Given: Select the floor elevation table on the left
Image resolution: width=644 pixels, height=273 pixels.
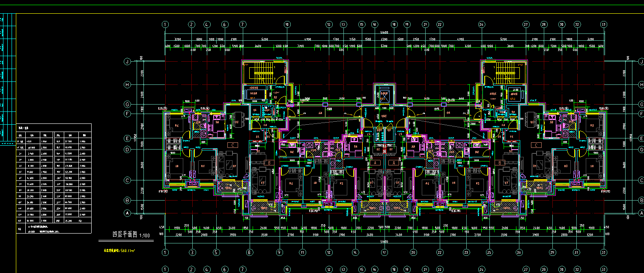Looking at the screenshot, I should pyautogui.click(x=54, y=178).
